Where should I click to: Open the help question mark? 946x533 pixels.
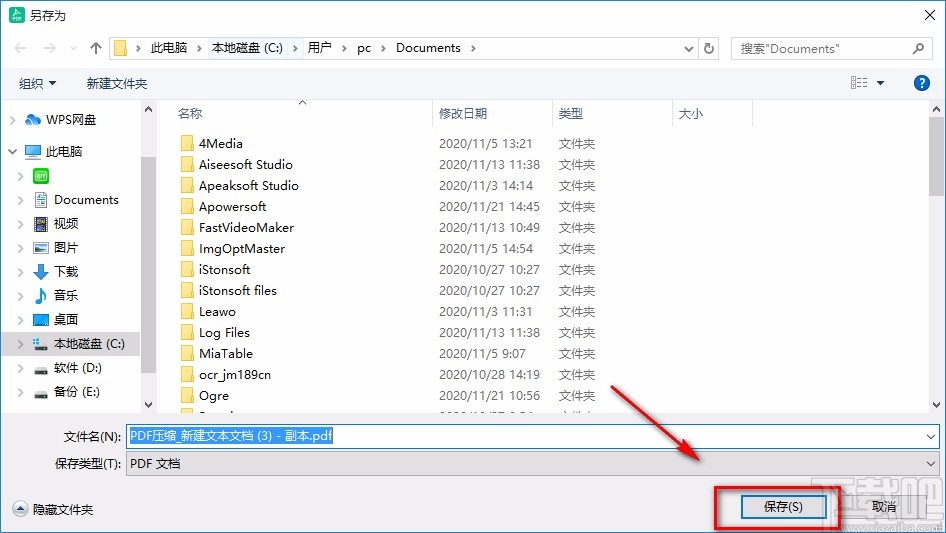(x=921, y=83)
